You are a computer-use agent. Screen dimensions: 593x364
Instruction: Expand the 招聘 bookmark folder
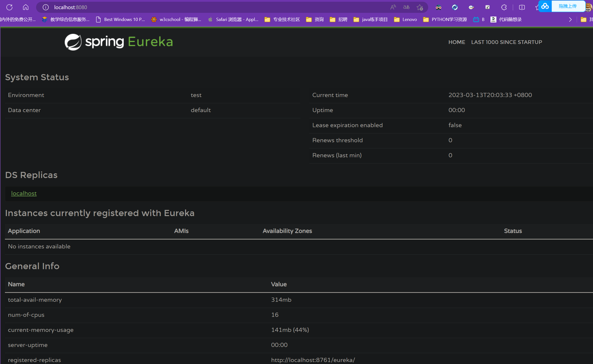pyautogui.click(x=339, y=20)
